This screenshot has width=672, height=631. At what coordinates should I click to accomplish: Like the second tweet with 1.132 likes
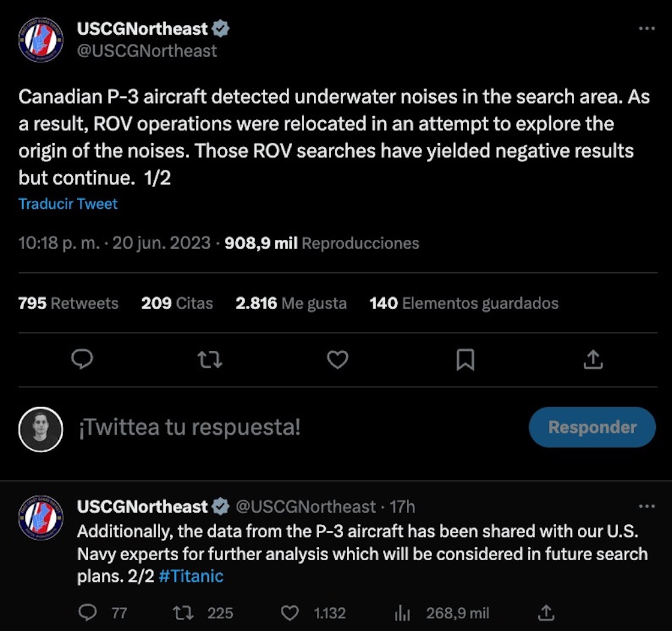(x=290, y=612)
